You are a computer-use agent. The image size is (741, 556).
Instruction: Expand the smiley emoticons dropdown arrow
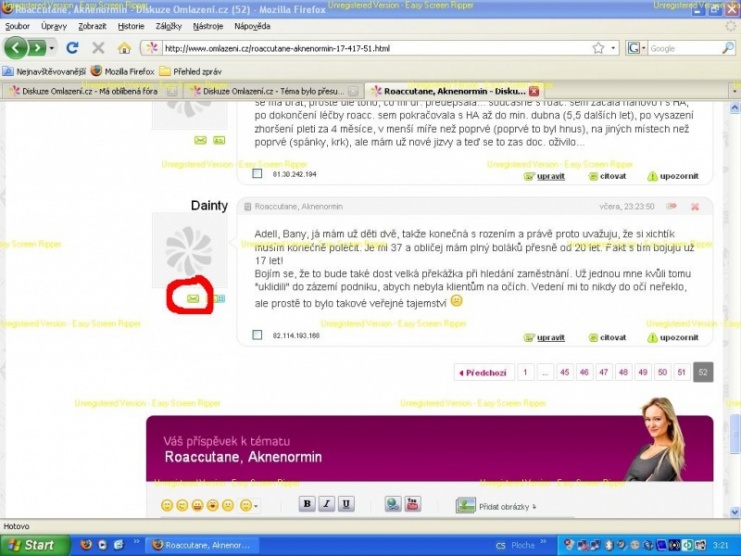[256, 506]
